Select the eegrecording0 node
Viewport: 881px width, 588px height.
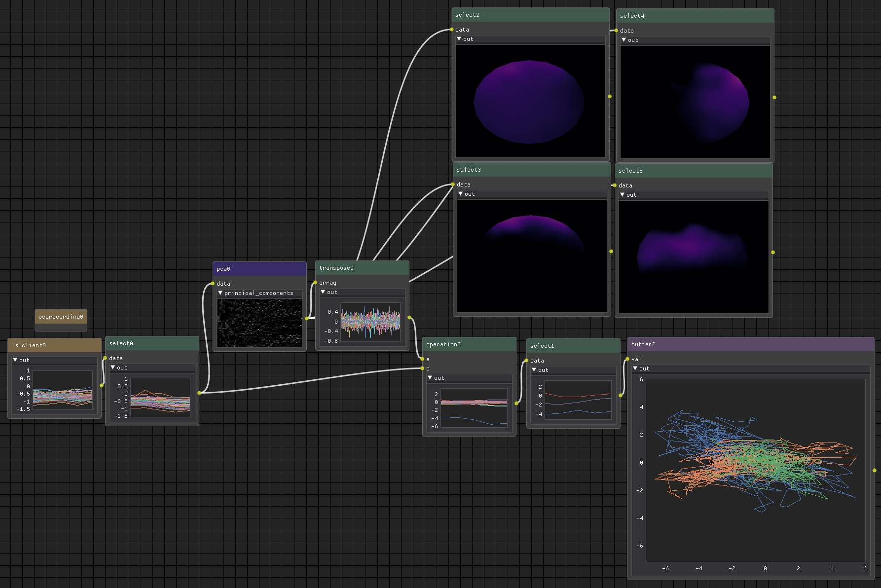click(x=61, y=317)
